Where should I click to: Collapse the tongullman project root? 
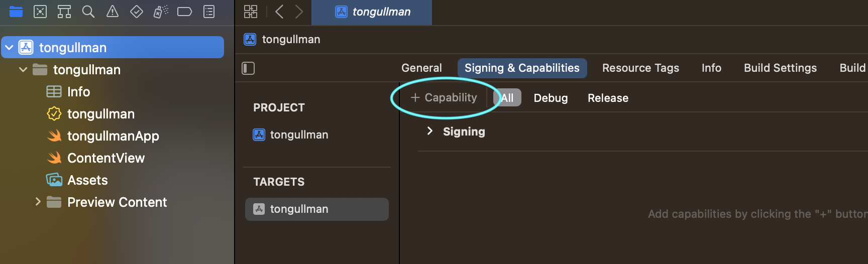tap(10, 48)
